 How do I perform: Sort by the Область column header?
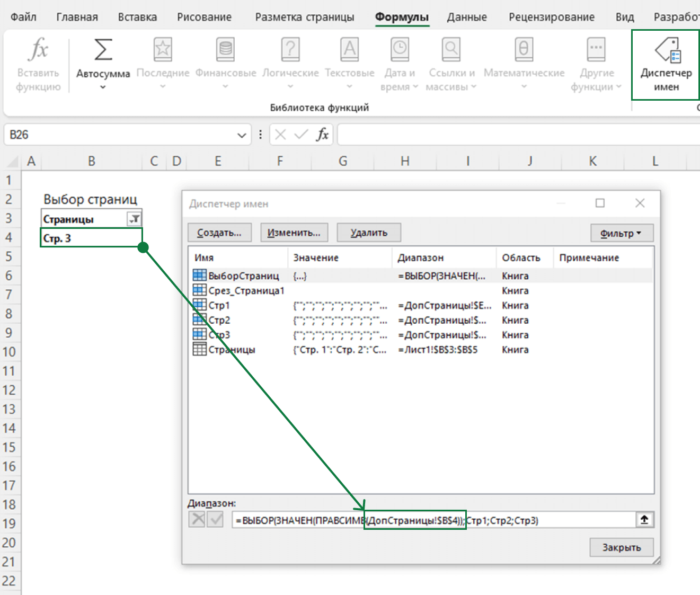click(525, 257)
